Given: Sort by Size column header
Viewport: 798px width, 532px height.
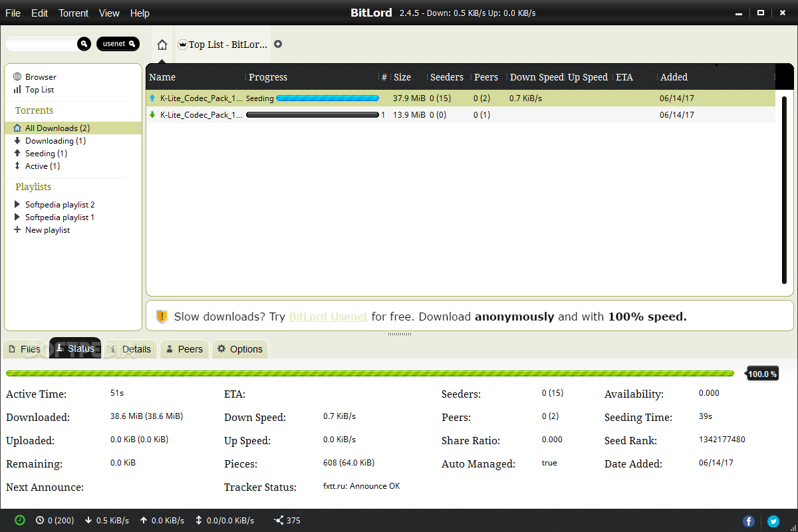Looking at the screenshot, I should click(402, 77).
